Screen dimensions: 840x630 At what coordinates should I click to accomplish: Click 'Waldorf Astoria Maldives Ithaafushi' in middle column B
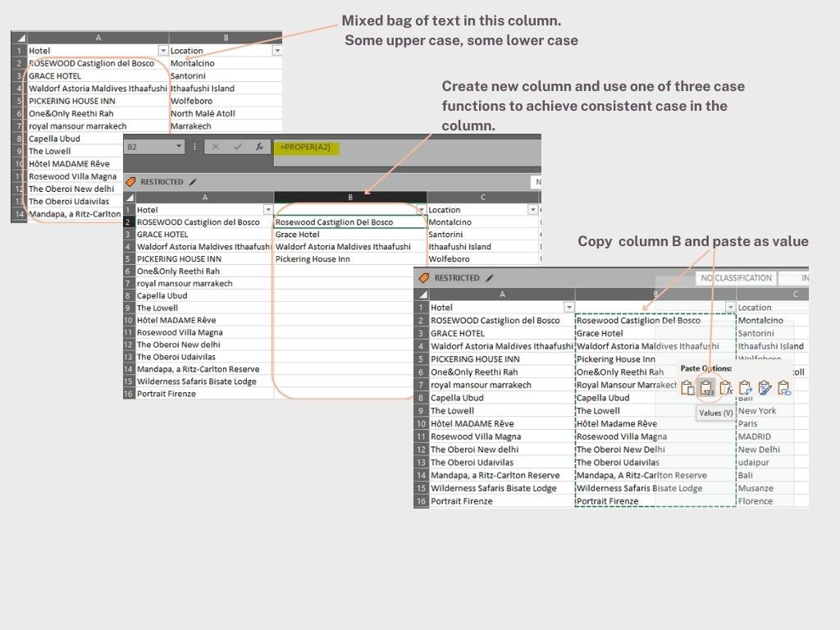(x=350, y=246)
